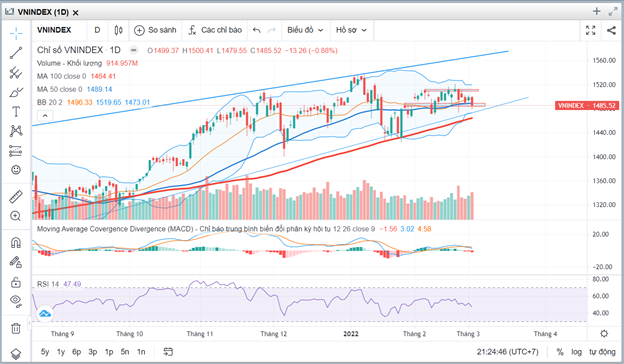
Task: Open the forecast and measurement tools
Action: coord(16,151)
